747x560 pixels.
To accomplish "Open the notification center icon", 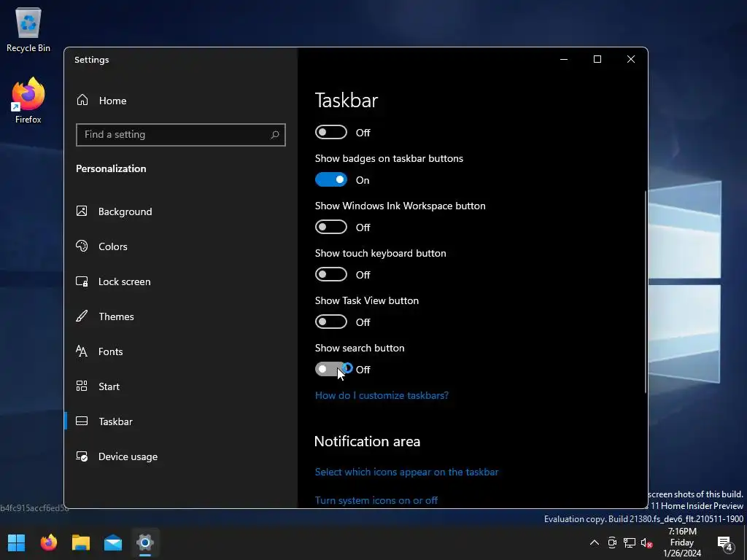I will 725,542.
